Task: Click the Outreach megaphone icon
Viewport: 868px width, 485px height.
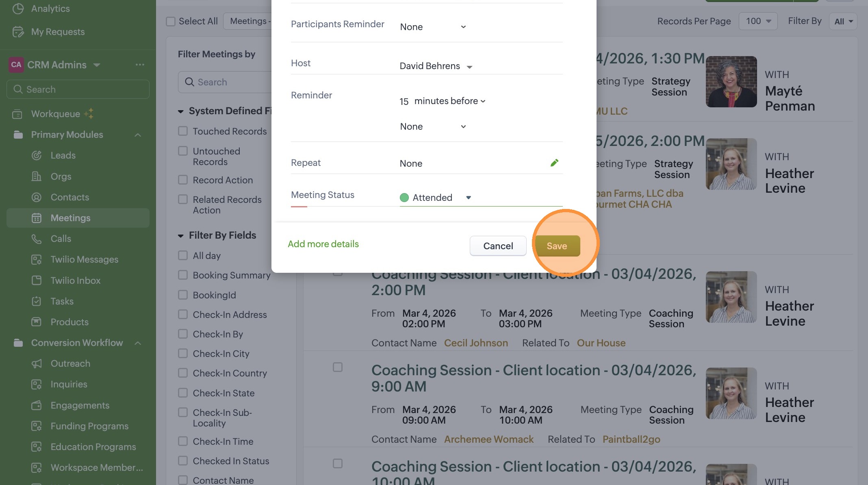Action: tap(37, 364)
